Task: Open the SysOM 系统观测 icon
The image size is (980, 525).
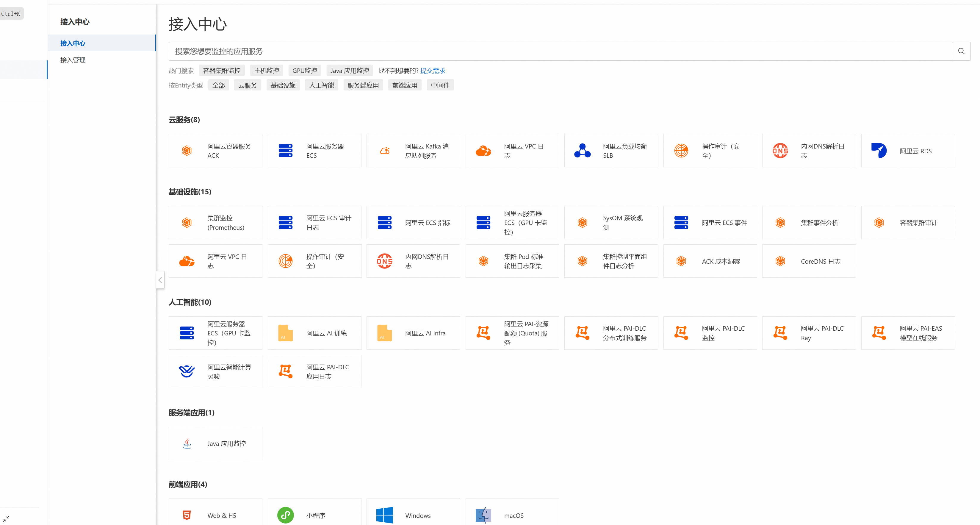Action: [583, 222]
